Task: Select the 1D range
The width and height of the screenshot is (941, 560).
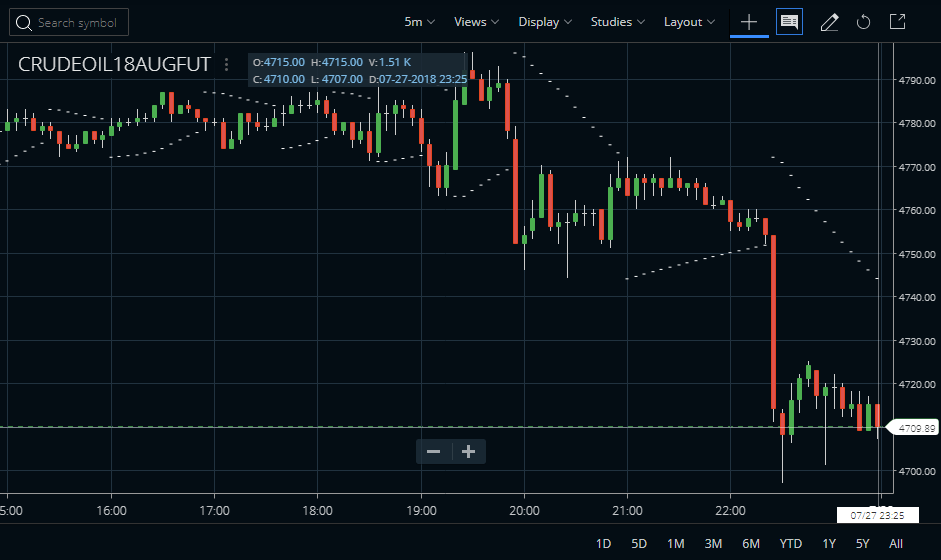Action: point(603,544)
